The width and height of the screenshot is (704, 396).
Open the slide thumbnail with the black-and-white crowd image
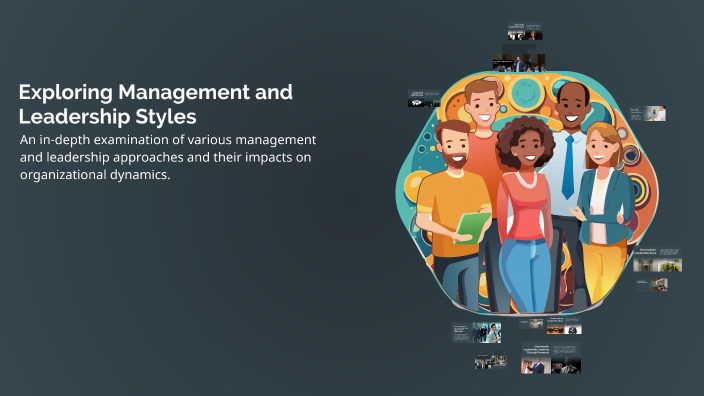coord(424,98)
